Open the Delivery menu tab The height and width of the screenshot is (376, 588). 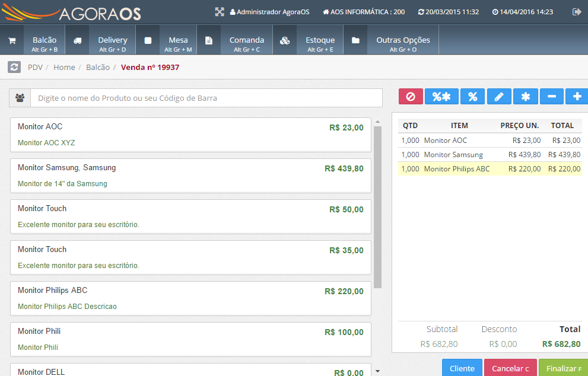(113, 40)
